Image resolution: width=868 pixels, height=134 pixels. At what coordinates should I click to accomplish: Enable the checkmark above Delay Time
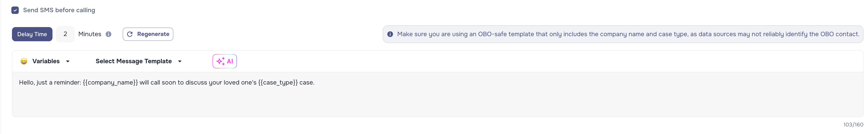[x=15, y=10]
